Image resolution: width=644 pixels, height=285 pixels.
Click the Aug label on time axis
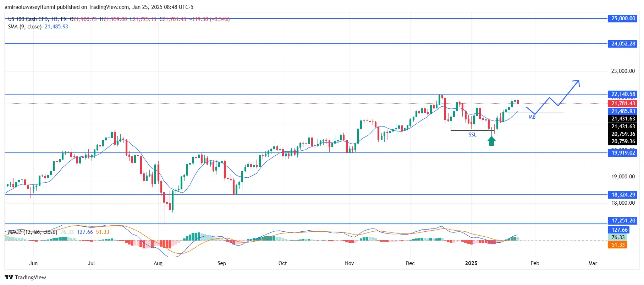158,263
